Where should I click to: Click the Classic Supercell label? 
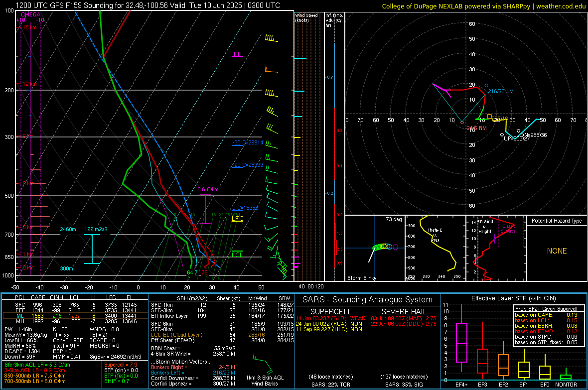[509, 229]
